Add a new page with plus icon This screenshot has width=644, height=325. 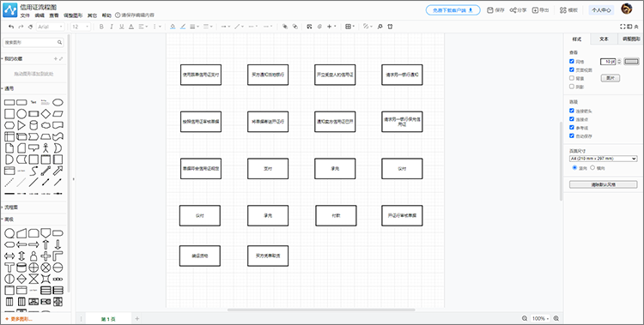pos(137,319)
